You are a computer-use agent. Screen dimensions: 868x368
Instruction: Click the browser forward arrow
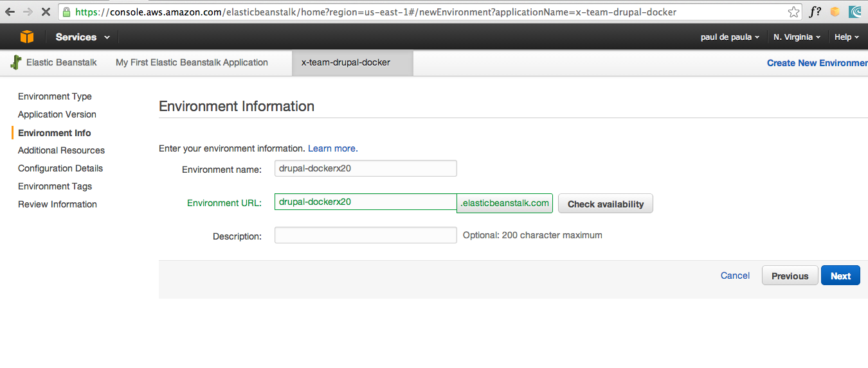28,12
